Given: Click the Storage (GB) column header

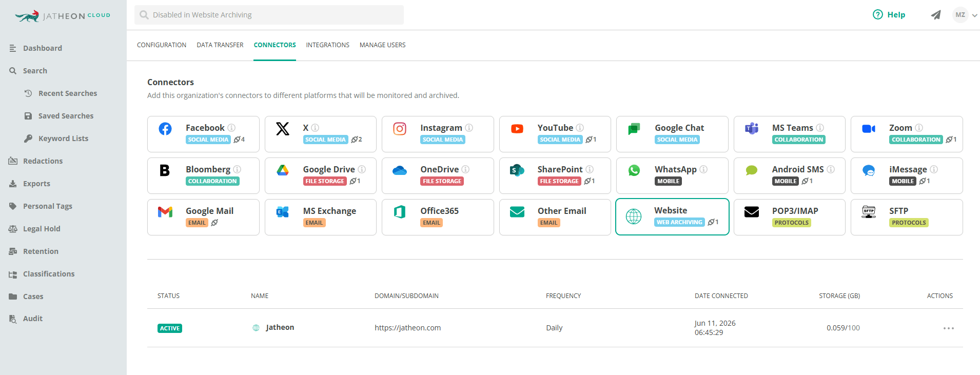Looking at the screenshot, I should pyautogui.click(x=839, y=296).
